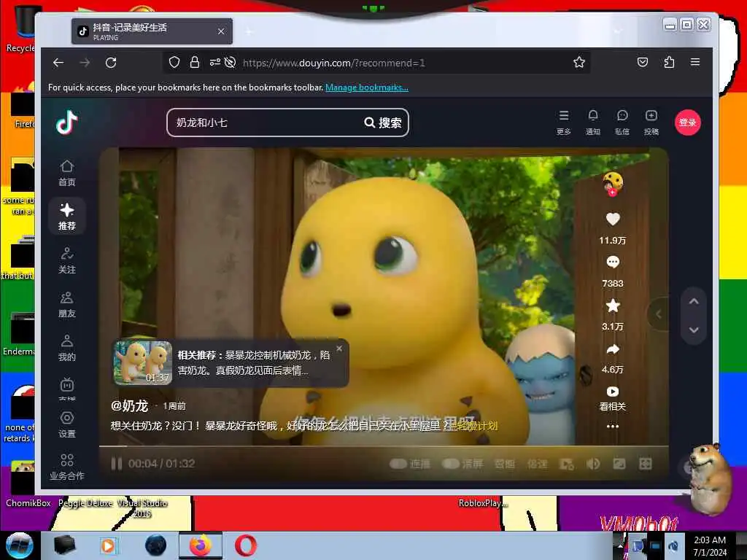Favorite the video with the star icon
The image size is (747, 560).
(x=613, y=306)
